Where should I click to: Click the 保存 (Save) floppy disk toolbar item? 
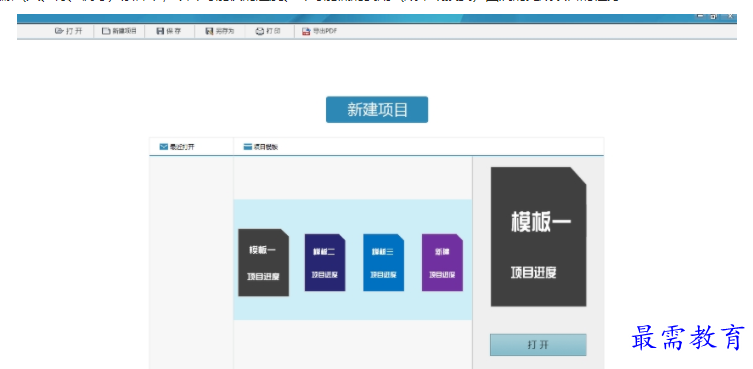[x=169, y=31]
